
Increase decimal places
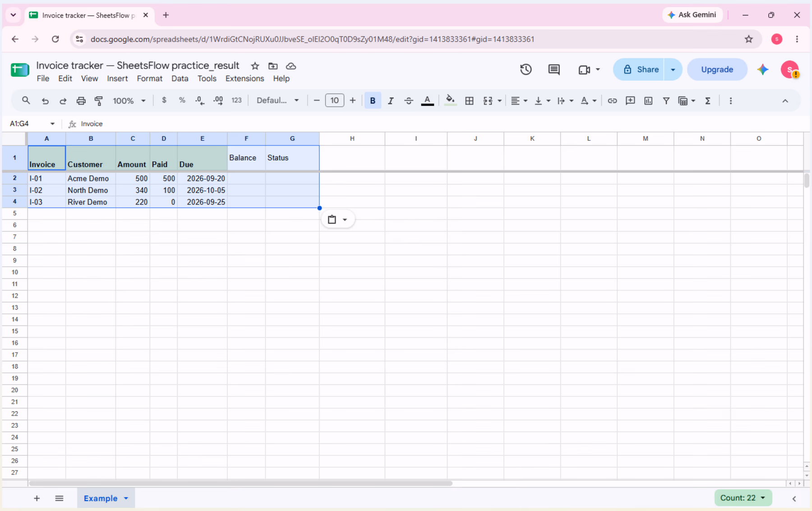(x=218, y=100)
